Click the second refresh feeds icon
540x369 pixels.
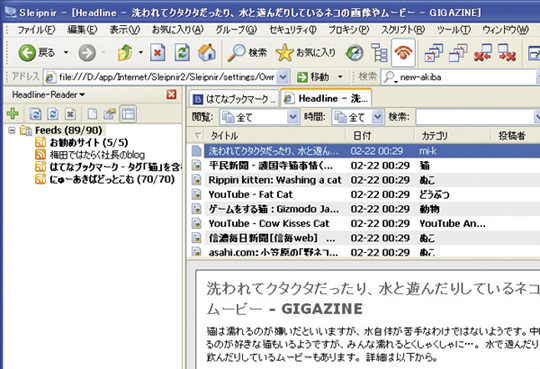[x=53, y=114]
